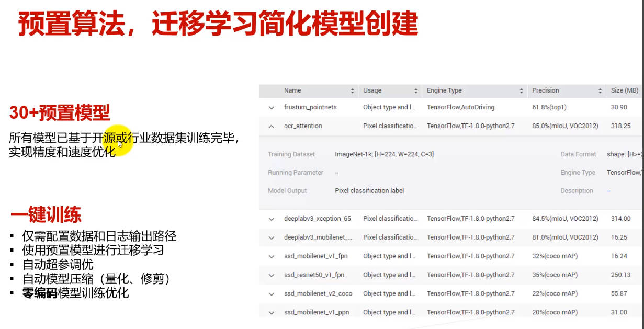
Task: Expand the ssd_resnet50_v1_fpn row chevron
Action: click(271, 276)
